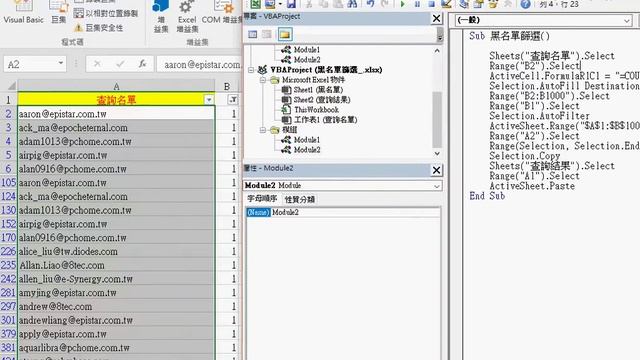Select column A header
640x360 pixels.
click(x=116, y=86)
